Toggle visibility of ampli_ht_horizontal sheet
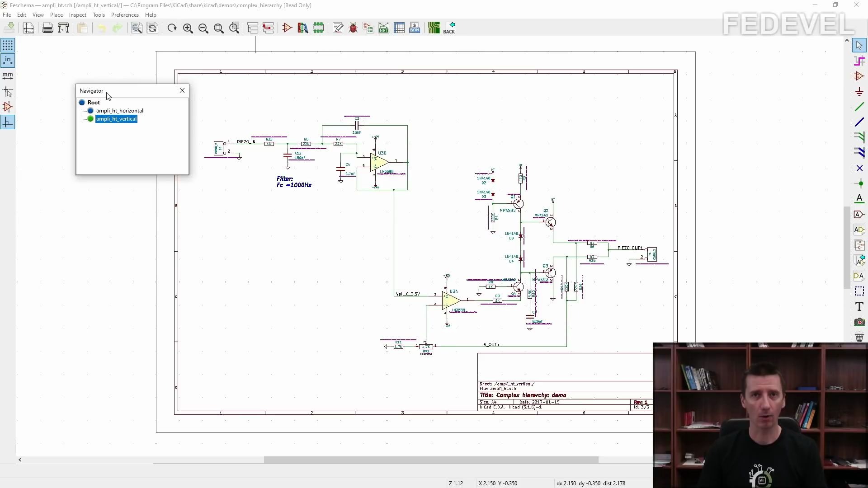 point(90,111)
